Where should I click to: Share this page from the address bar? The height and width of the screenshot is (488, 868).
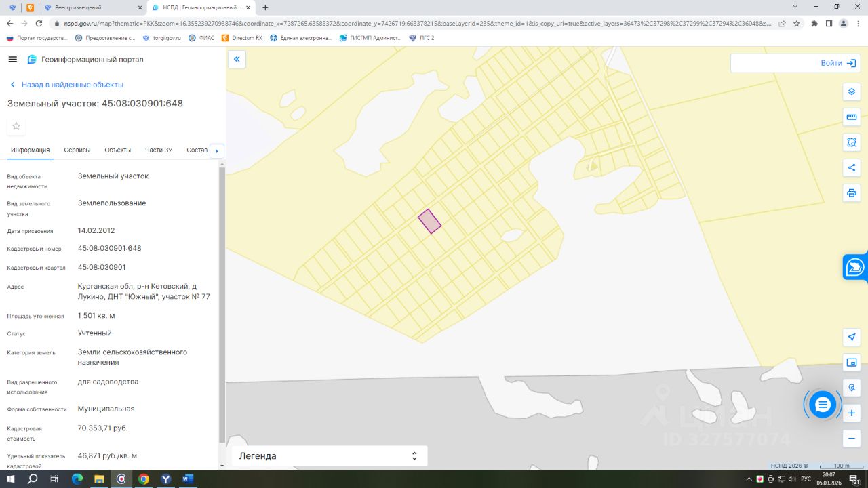click(782, 23)
